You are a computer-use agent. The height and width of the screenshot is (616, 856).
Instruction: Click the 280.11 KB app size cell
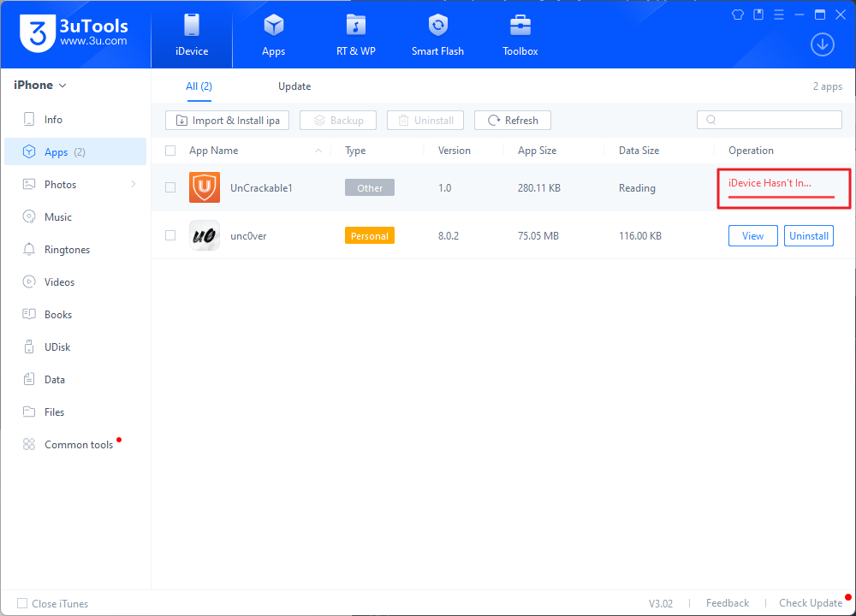539,187
